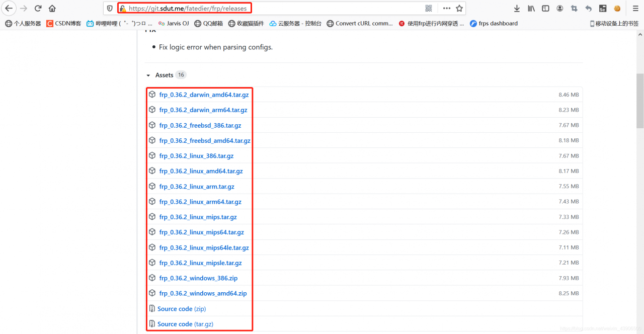Click the crop screenshot extension icon
This screenshot has width=644, height=334.
pyautogui.click(x=574, y=8)
